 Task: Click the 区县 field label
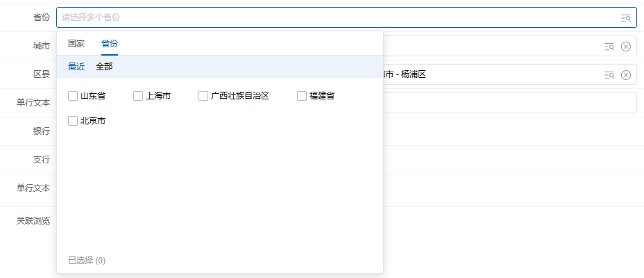point(42,74)
